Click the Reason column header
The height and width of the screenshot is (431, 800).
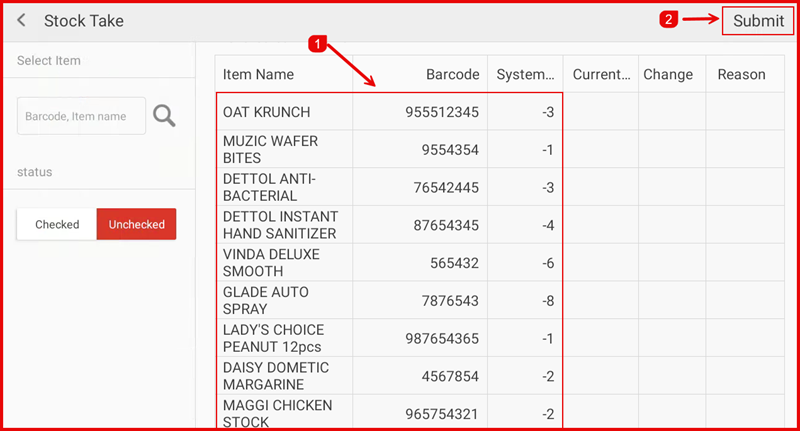click(741, 74)
